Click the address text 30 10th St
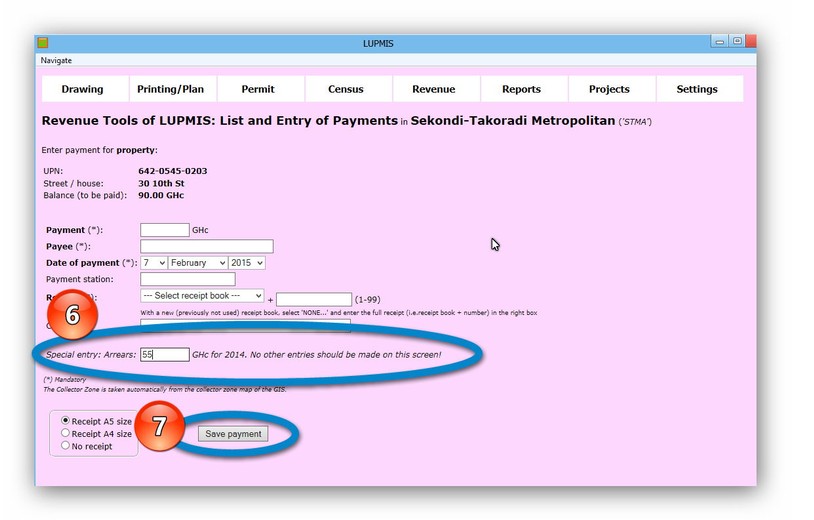Screen dimensions: 814x520 point(161,184)
